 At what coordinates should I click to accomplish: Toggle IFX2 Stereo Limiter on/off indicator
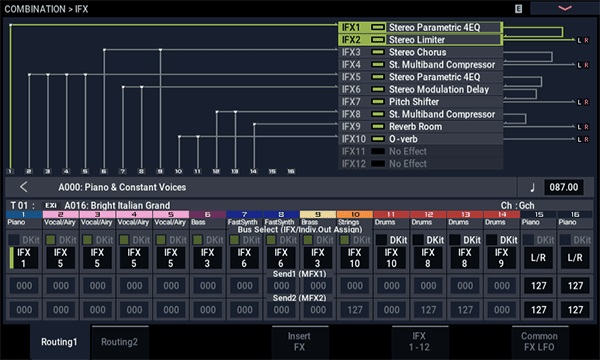click(x=378, y=40)
